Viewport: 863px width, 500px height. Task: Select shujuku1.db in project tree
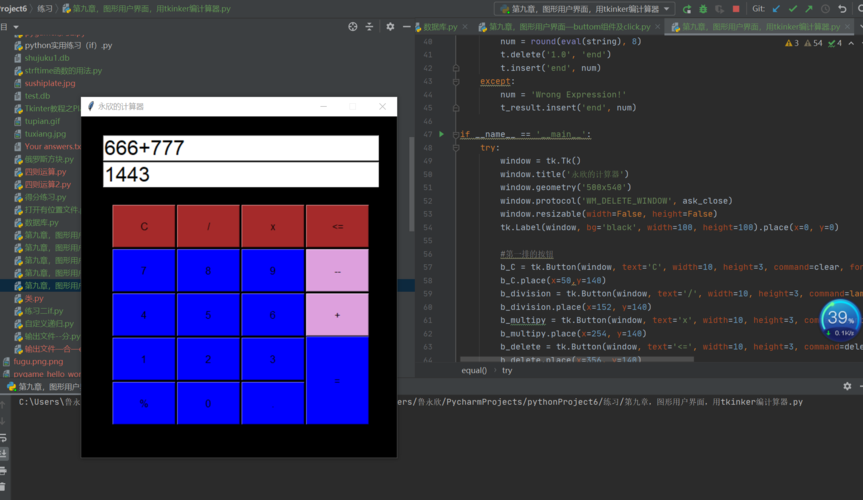click(47, 58)
